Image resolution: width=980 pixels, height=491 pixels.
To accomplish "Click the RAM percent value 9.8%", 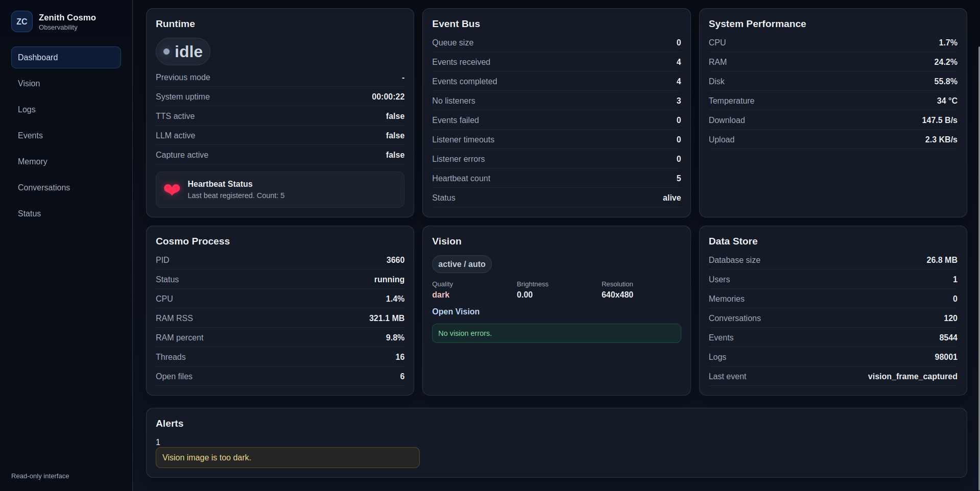I will 395,337.
